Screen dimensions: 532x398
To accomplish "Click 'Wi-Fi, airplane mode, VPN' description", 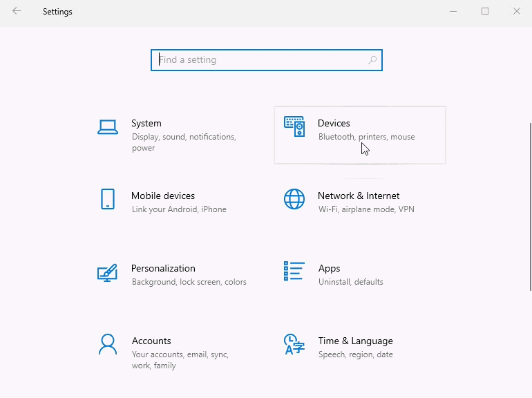I will tap(366, 209).
